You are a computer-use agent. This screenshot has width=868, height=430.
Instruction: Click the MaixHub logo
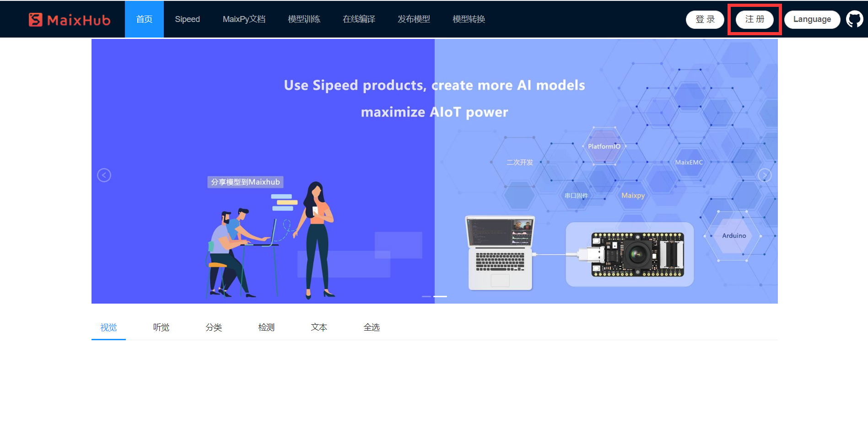click(70, 19)
